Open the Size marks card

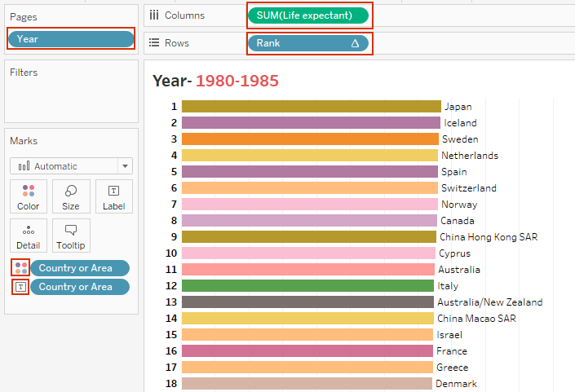[71, 196]
